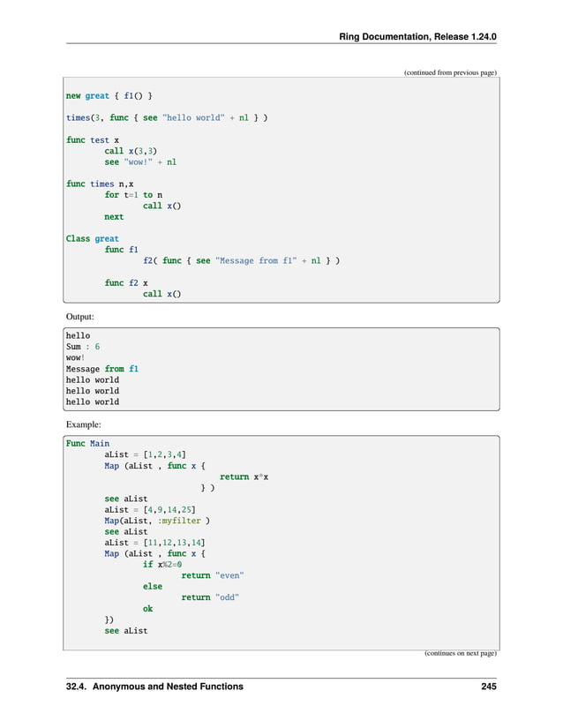
Task: Click the line 'aList = [11,12,13,14]'
Action: tap(154, 543)
